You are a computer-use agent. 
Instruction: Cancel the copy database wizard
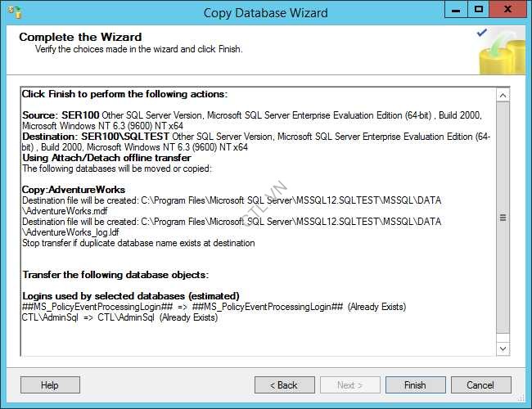pos(480,384)
